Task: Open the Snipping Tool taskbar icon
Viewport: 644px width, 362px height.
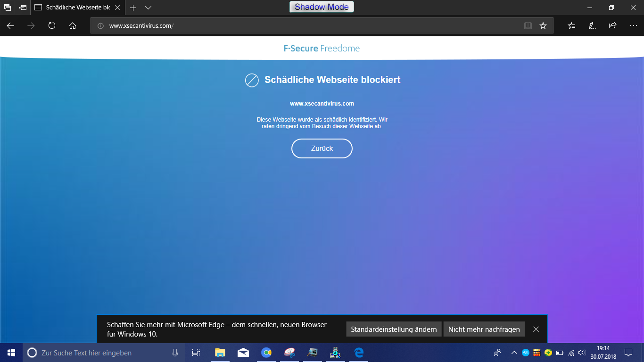Action: click(x=289, y=353)
